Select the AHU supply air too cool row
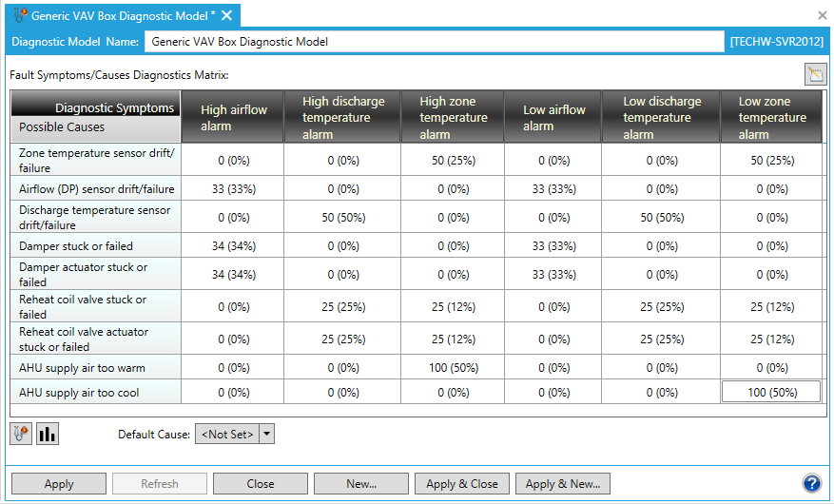 click(95, 392)
